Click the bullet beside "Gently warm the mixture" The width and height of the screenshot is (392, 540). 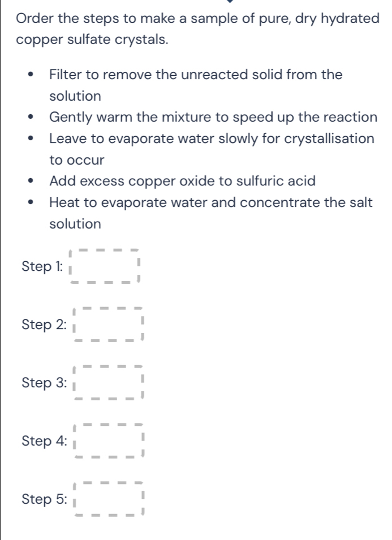tap(32, 118)
